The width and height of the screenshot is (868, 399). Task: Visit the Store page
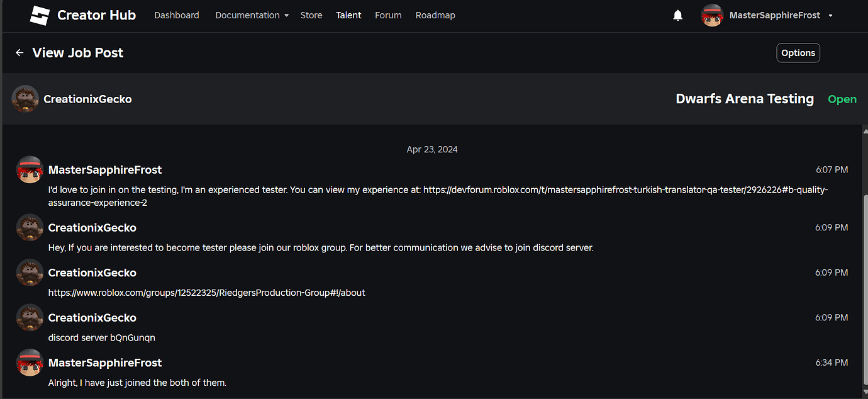point(311,15)
